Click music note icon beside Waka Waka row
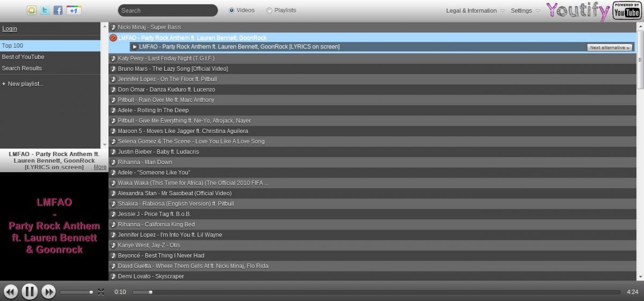Image resolution: width=644 pixels, height=301 pixels. pyautogui.click(x=113, y=183)
